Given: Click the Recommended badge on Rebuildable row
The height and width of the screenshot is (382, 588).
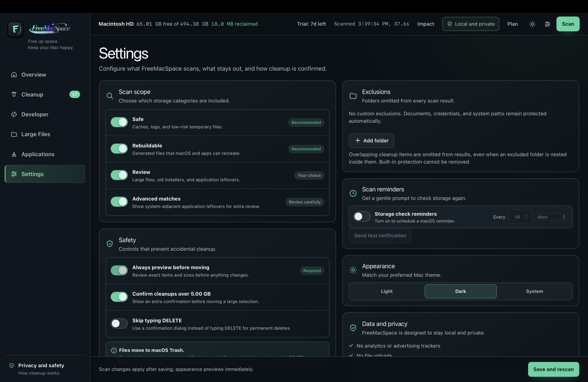Looking at the screenshot, I should 306,149.
